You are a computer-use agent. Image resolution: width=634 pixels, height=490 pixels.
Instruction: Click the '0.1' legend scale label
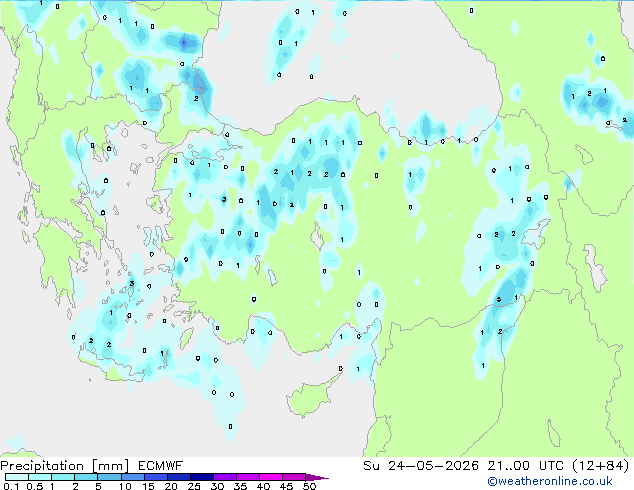tap(11, 486)
